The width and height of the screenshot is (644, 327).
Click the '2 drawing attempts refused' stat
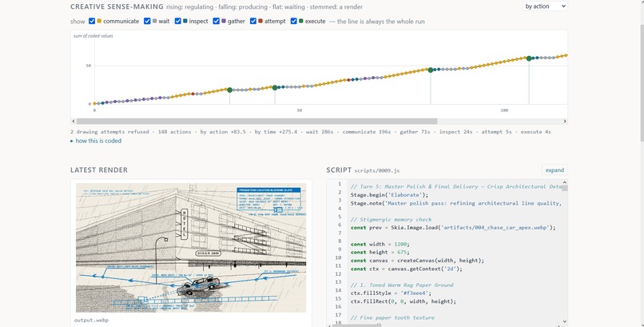110,132
